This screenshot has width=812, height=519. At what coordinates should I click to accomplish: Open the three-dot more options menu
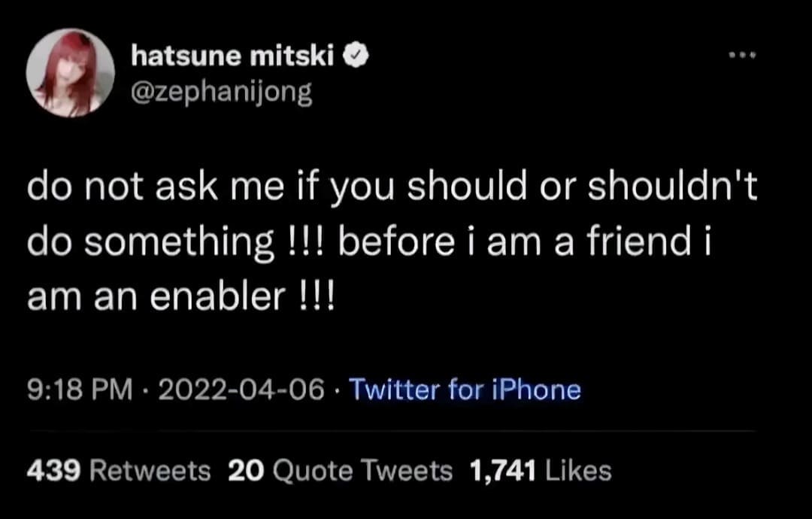[x=742, y=56]
